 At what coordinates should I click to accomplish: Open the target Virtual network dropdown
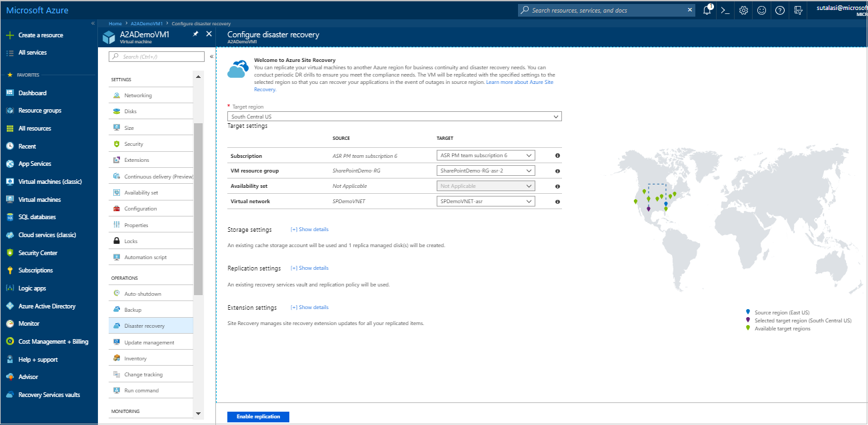(x=486, y=201)
